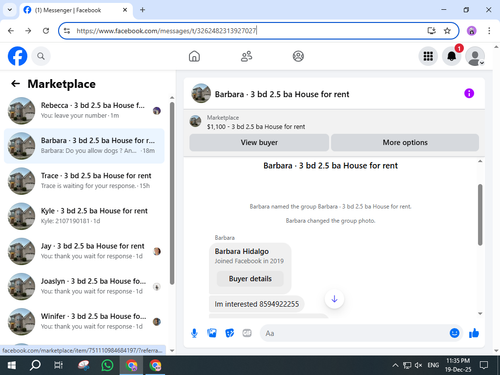Open Jay's house rental conversation
500x375 pixels.
(x=84, y=251)
